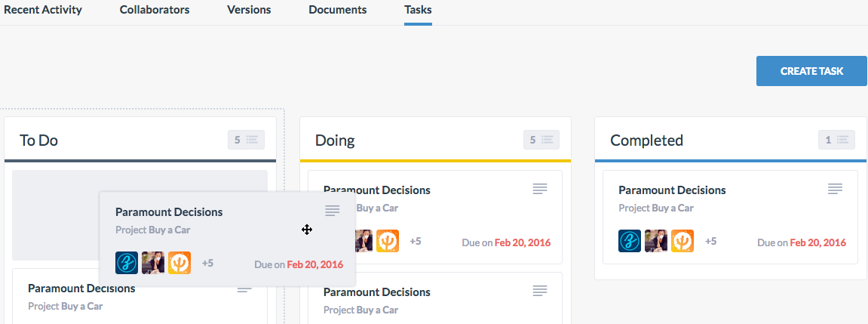868x324 pixels.
Task: Open the Documents tab
Action: (x=338, y=9)
